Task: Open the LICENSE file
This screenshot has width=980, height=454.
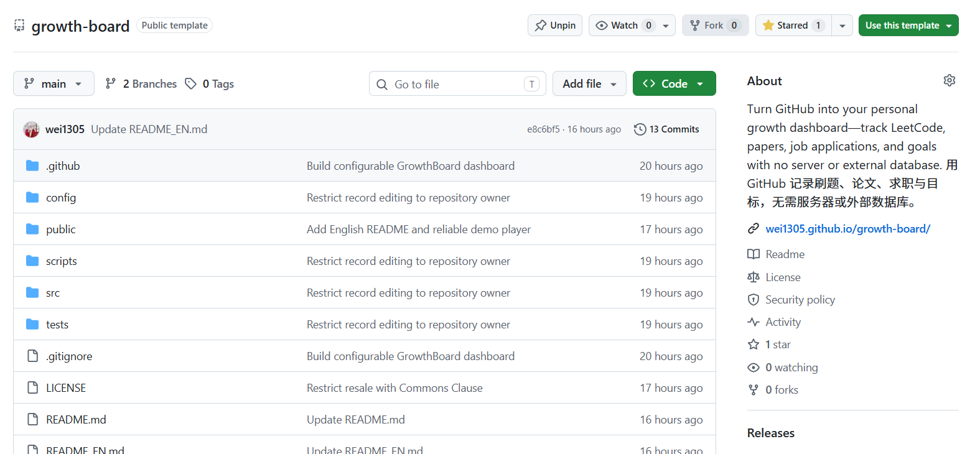Action: click(x=66, y=388)
